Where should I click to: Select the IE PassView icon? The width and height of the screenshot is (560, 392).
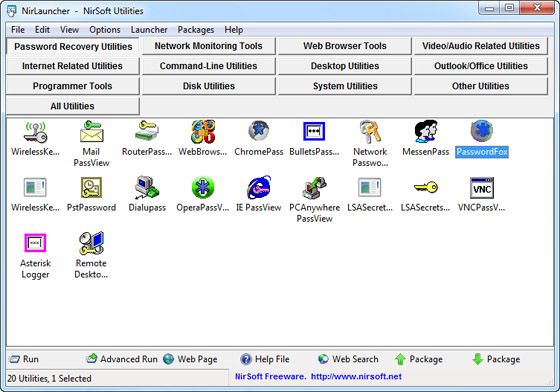pos(259,187)
